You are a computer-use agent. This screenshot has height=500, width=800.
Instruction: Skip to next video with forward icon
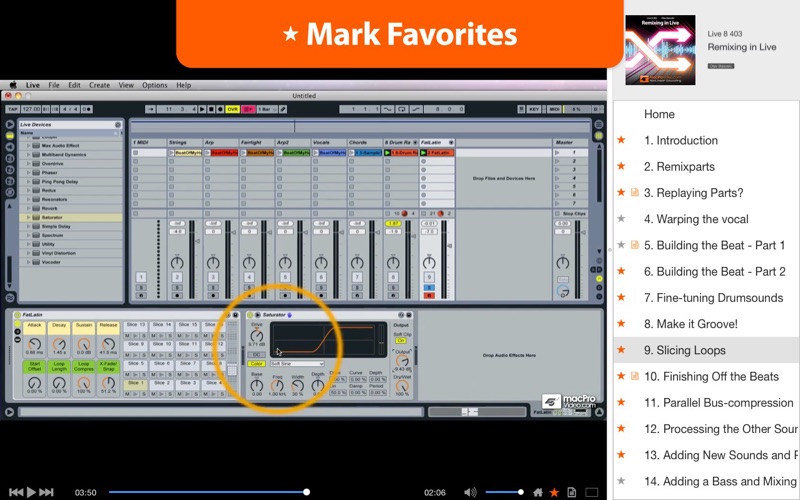click(x=46, y=492)
